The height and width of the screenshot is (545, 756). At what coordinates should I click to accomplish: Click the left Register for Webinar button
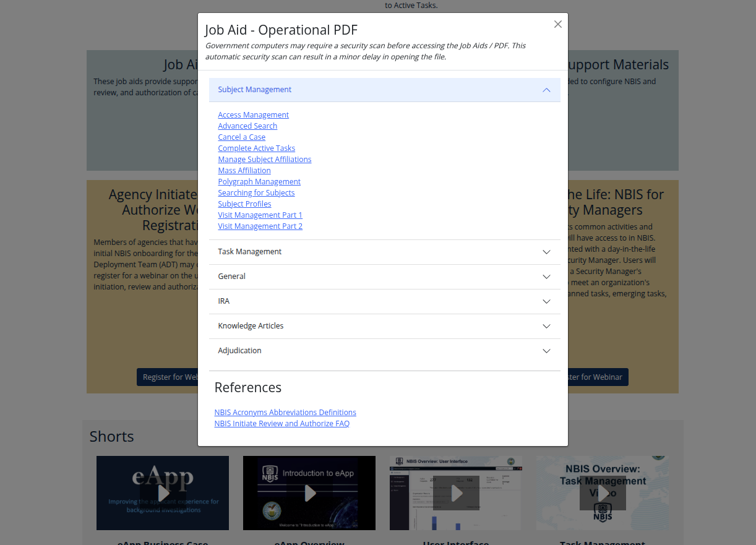pos(168,377)
